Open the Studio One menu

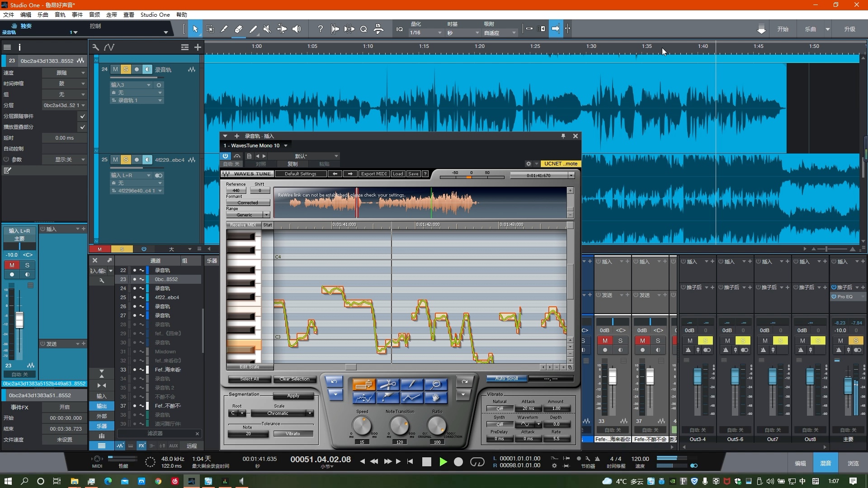pos(155,14)
